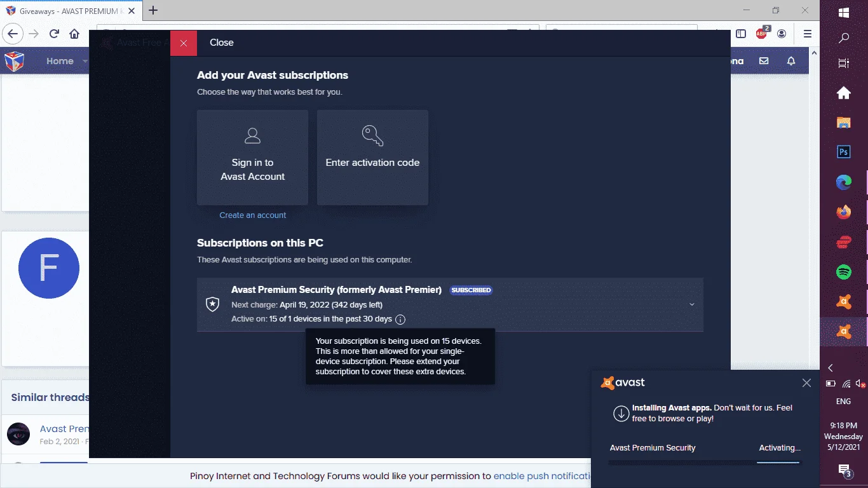Expand the Avast Premium Security subscription chevron

click(x=692, y=304)
